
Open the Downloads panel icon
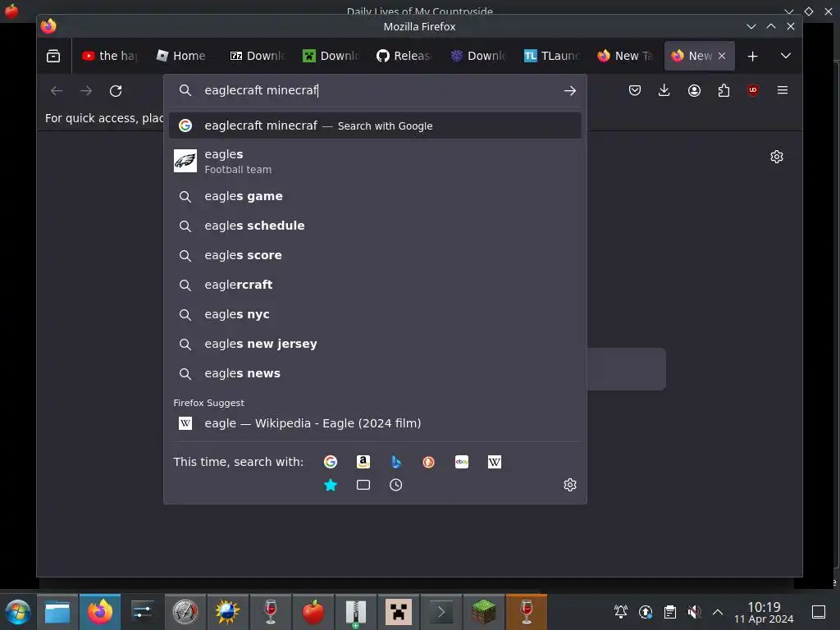(x=664, y=90)
